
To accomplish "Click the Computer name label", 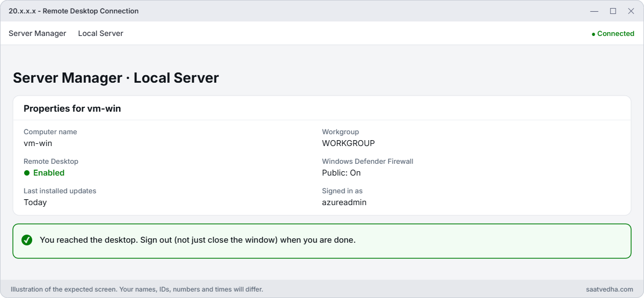I will click(50, 132).
